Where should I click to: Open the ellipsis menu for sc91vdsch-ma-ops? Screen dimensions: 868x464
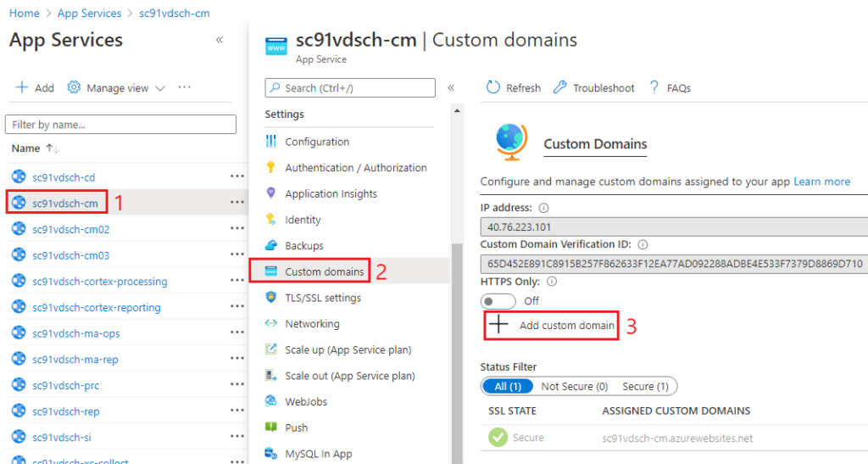click(x=237, y=333)
